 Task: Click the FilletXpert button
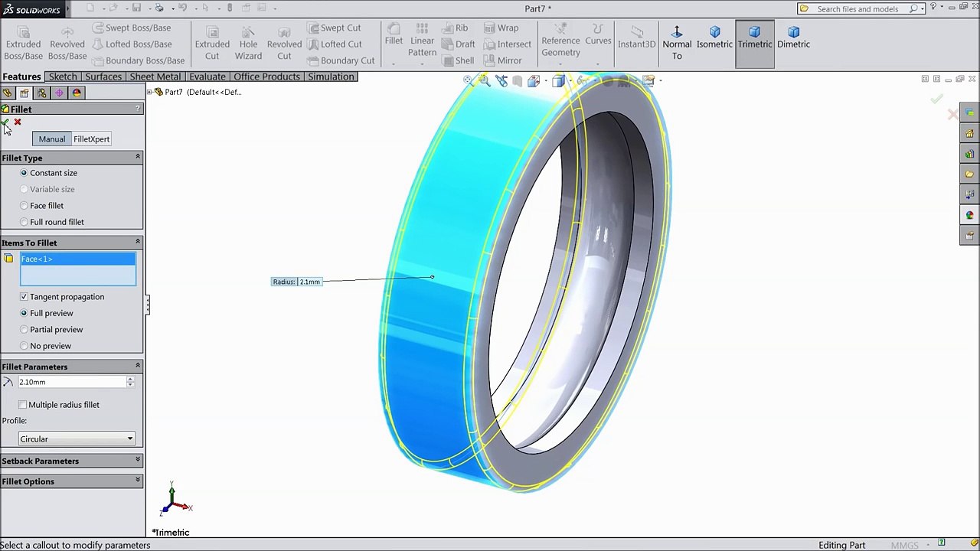[x=91, y=139]
